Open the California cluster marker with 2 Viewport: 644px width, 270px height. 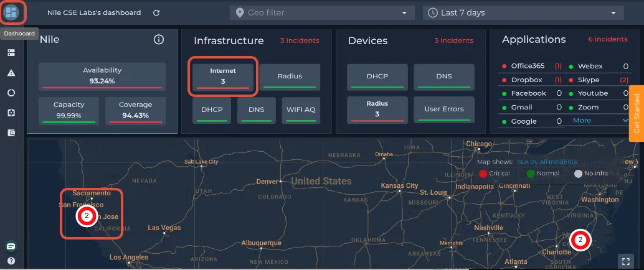(x=86, y=216)
